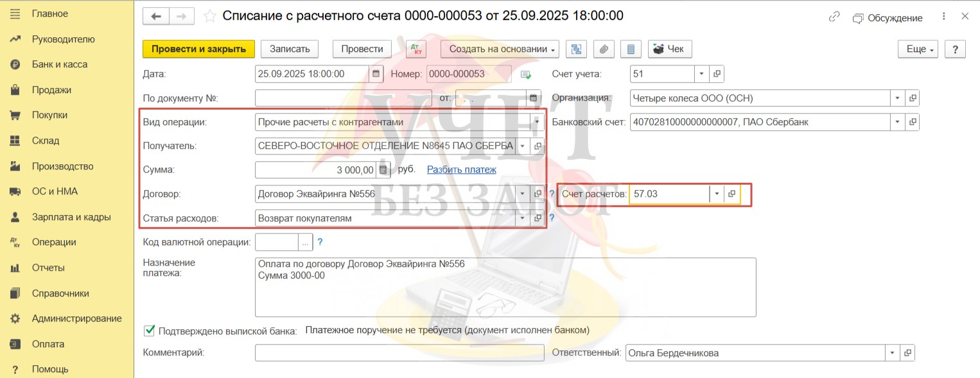The image size is (980, 378).
Task: Open the document structure (related documents) icon
Action: pyautogui.click(x=576, y=49)
